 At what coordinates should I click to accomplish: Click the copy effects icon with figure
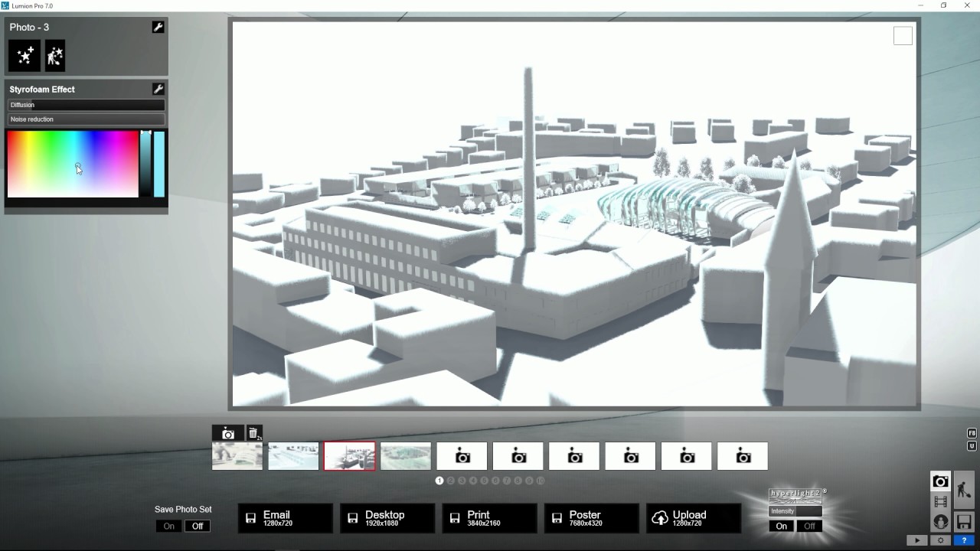[55, 56]
